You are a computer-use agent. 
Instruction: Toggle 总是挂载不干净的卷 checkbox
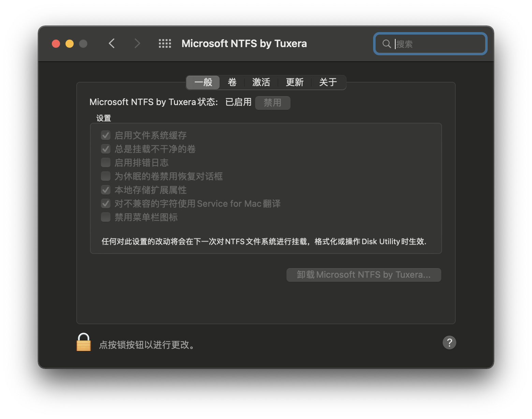click(x=106, y=149)
